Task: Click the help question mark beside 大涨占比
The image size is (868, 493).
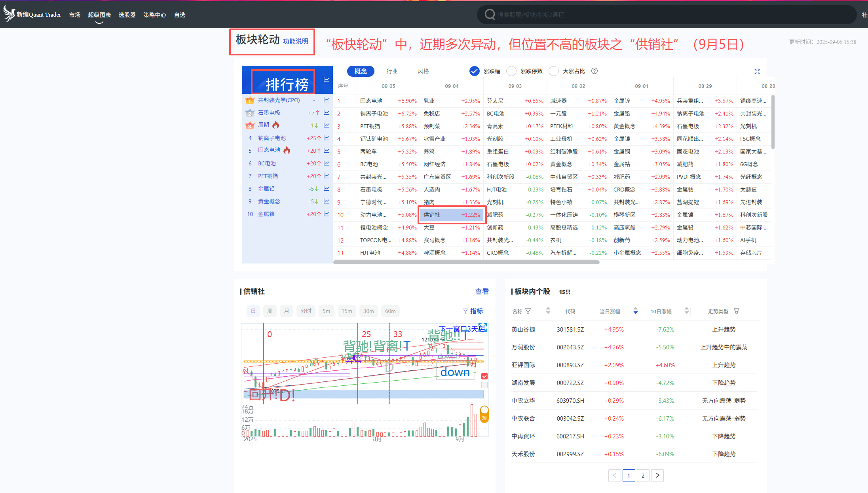Action: 594,71
